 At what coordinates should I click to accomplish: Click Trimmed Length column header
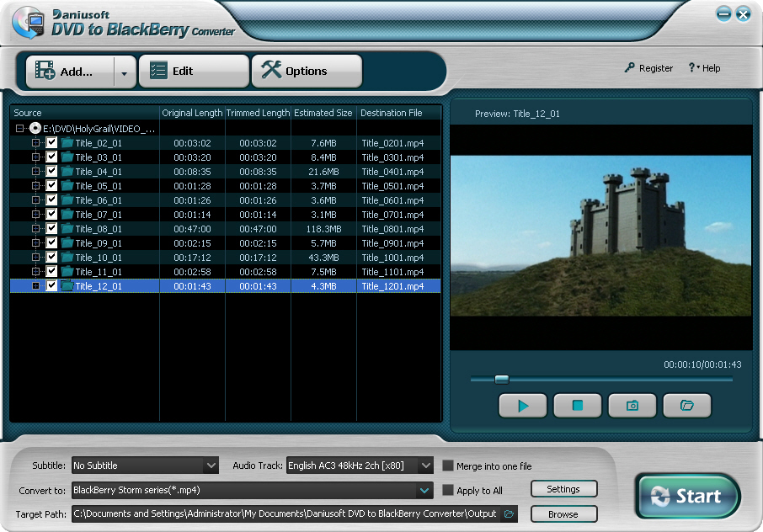pyautogui.click(x=258, y=113)
